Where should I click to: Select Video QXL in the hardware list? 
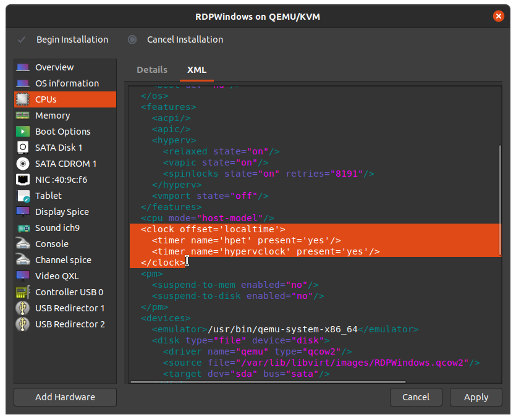coord(57,276)
